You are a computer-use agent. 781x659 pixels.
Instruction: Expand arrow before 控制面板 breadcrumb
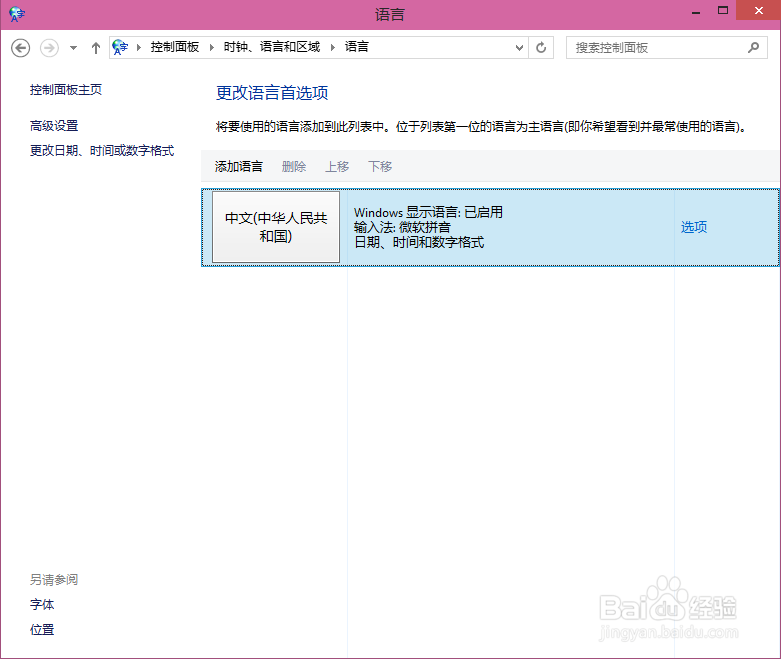(138, 47)
